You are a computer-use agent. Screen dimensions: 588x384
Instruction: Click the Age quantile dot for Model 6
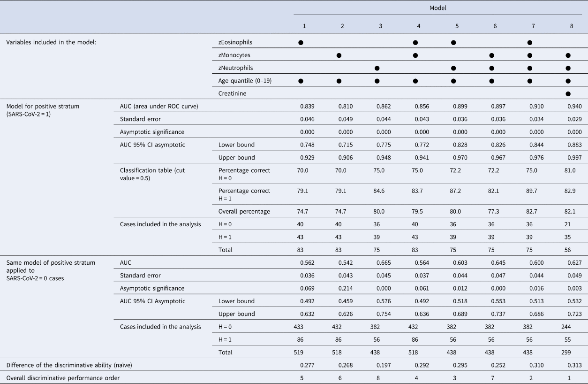click(491, 81)
